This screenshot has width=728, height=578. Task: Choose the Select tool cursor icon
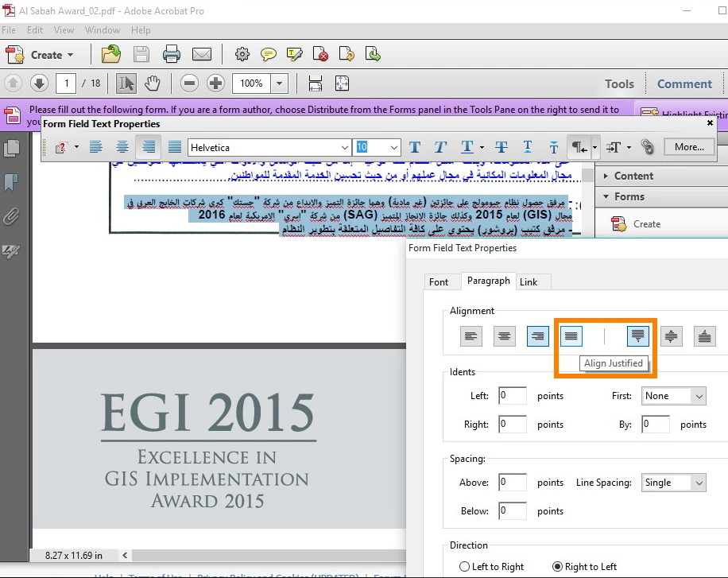click(x=126, y=83)
